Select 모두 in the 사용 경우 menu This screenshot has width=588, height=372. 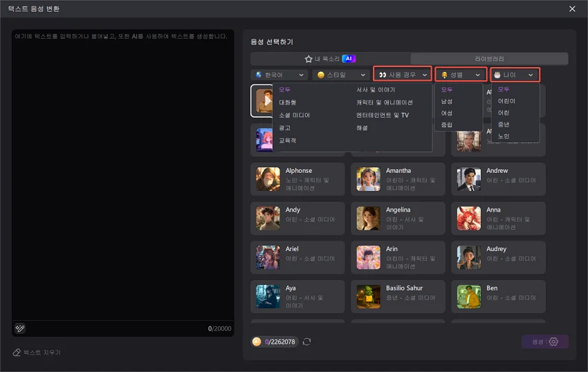[284, 90]
